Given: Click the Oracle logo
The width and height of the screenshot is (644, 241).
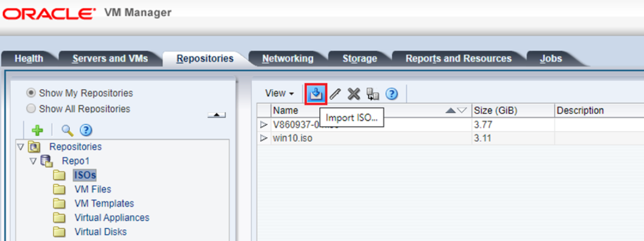Looking at the screenshot, I should [49, 13].
